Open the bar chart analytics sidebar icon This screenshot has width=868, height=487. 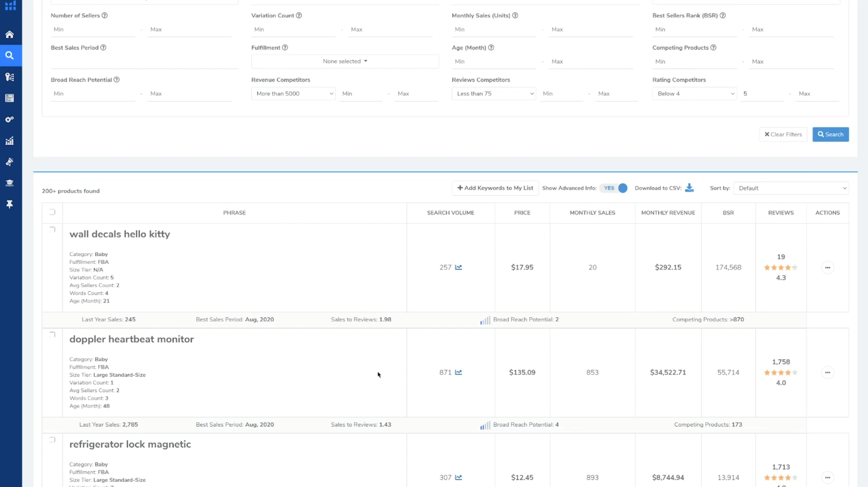[x=9, y=141]
